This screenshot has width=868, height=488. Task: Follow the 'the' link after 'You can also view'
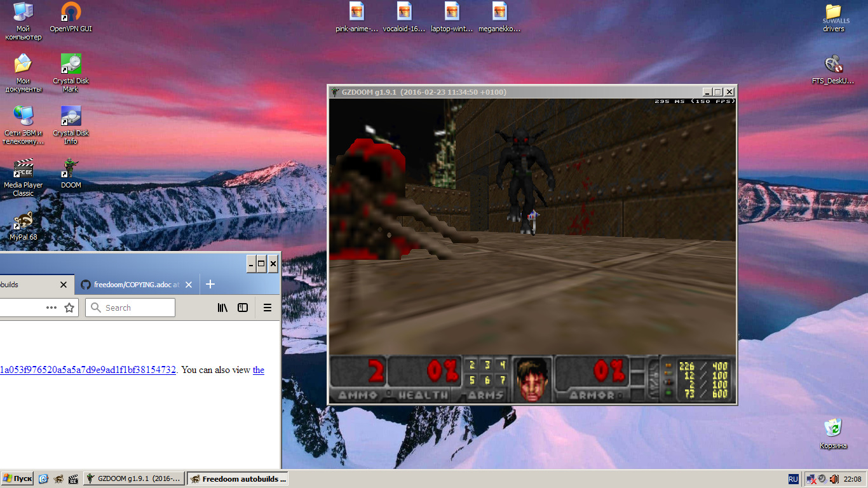(259, 370)
